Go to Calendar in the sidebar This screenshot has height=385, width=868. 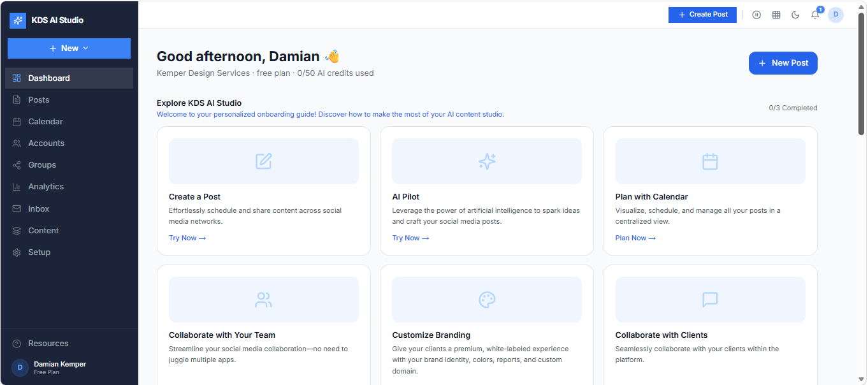coord(69,122)
